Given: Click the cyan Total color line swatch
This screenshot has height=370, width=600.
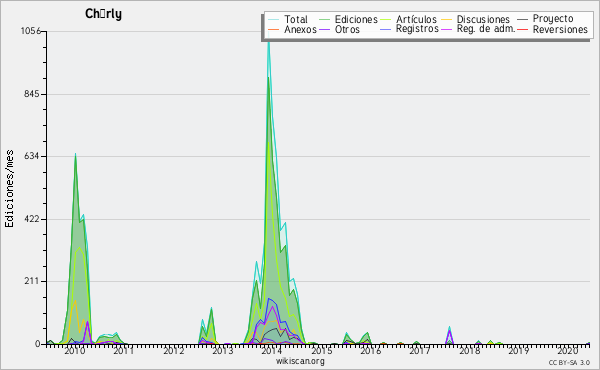Looking at the screenshot, I should (x=274, y=20).
